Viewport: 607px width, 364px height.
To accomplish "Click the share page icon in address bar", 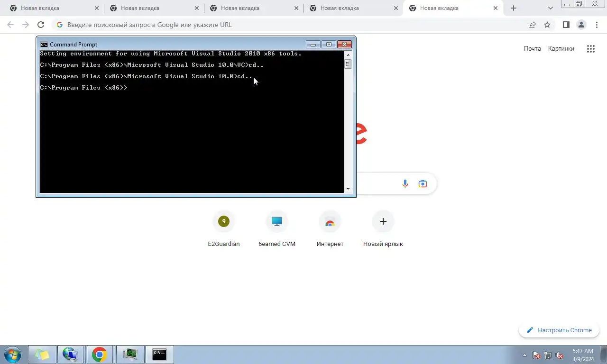I will tap(532, 25).
